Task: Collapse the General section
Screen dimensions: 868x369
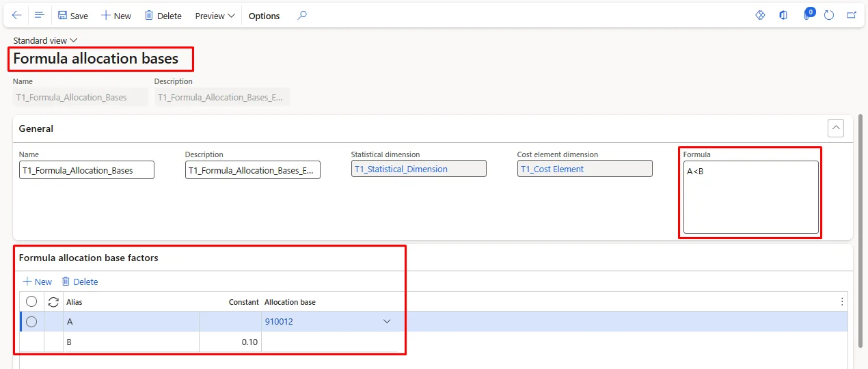Action: click(x=835, y=128)
